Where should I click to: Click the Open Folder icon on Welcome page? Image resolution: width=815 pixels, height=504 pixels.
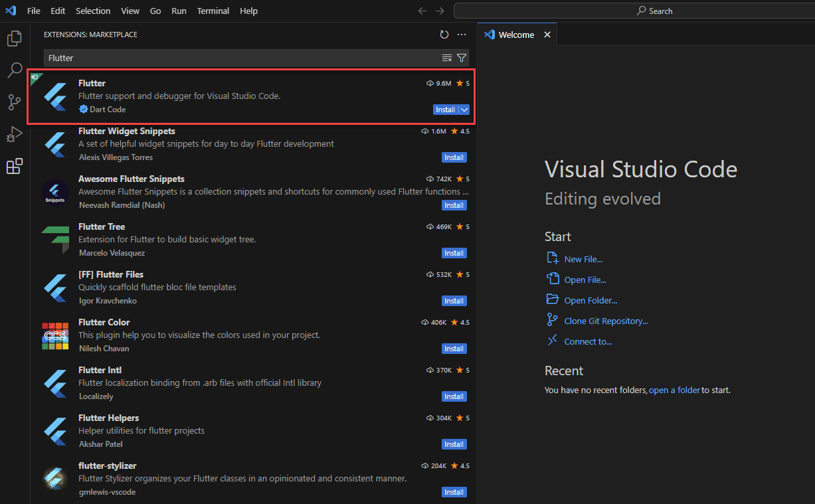552,300
